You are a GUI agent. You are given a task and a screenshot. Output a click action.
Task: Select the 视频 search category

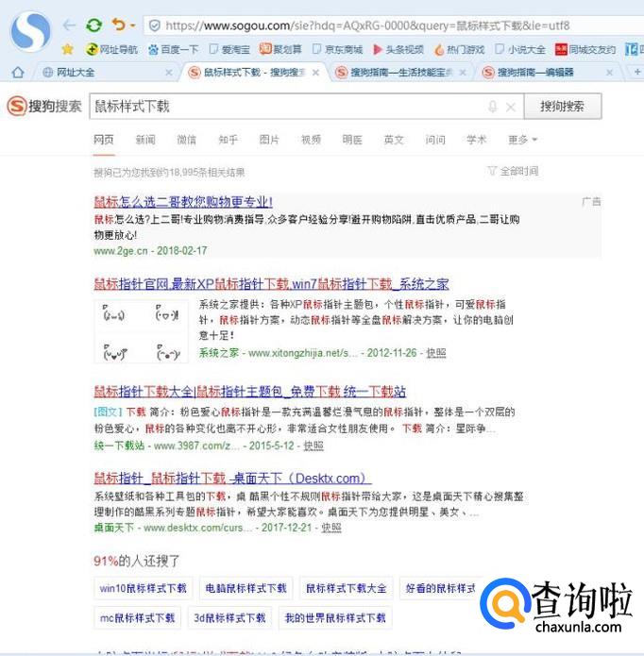point(311,140)
